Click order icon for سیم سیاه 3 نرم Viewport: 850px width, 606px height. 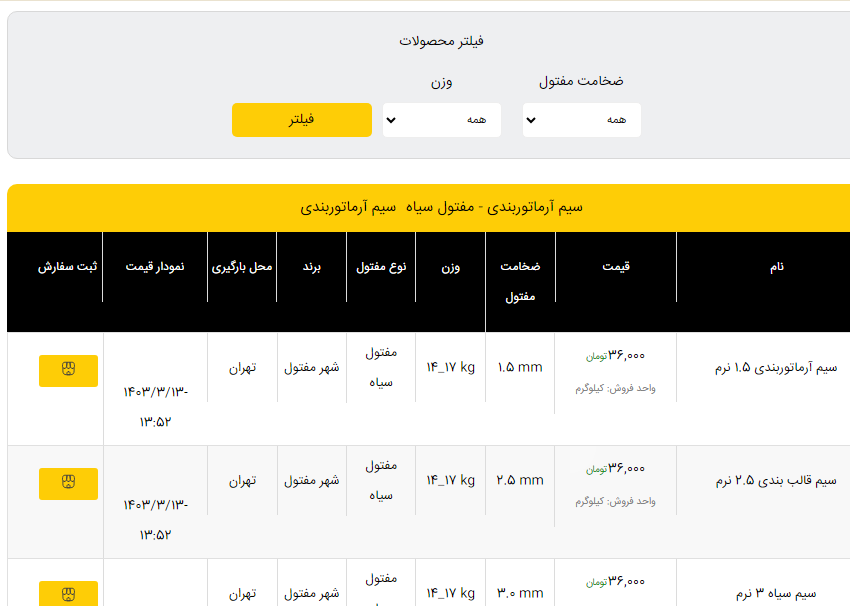(x=68, y=594)
